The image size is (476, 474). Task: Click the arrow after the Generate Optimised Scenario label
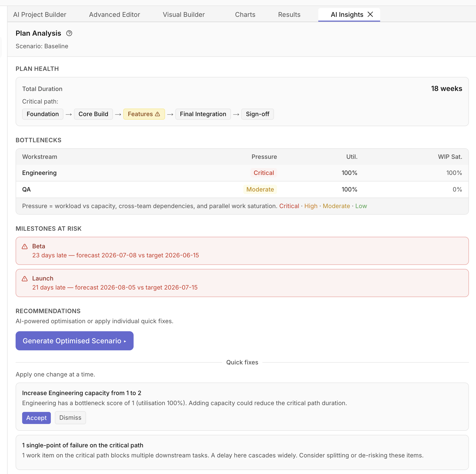coord(125,341)
